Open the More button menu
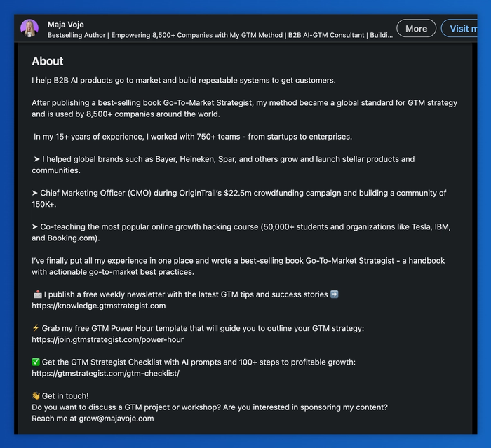 point(416,29)
